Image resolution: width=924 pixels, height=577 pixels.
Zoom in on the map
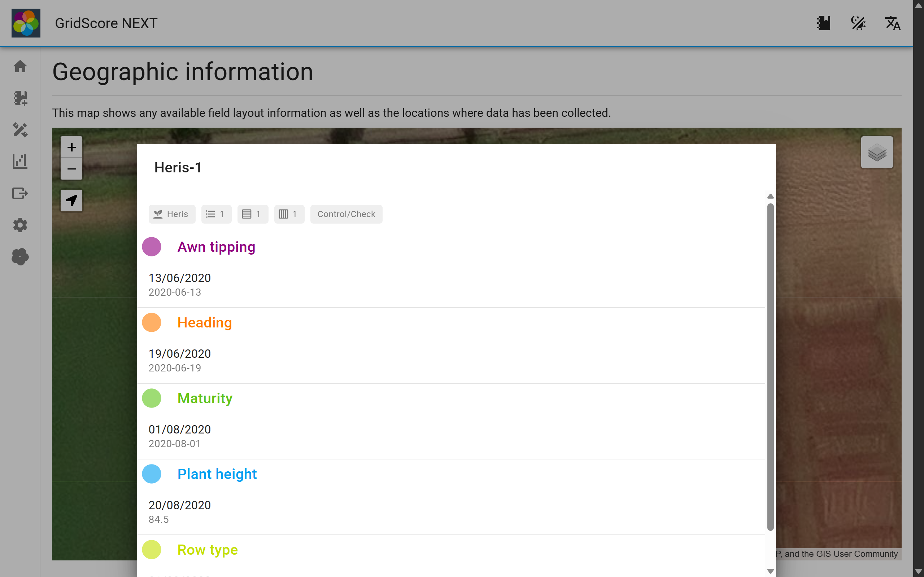click(x=71, y=147)
